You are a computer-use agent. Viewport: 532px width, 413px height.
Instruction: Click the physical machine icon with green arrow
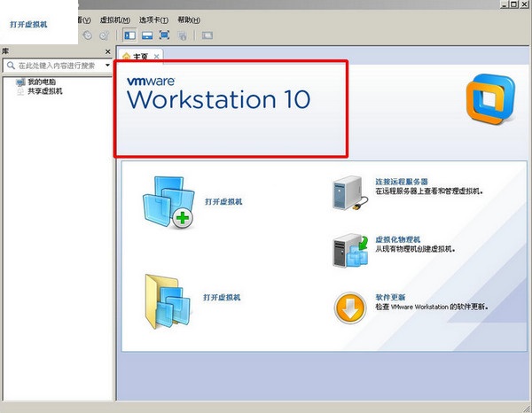pos(350,251)
